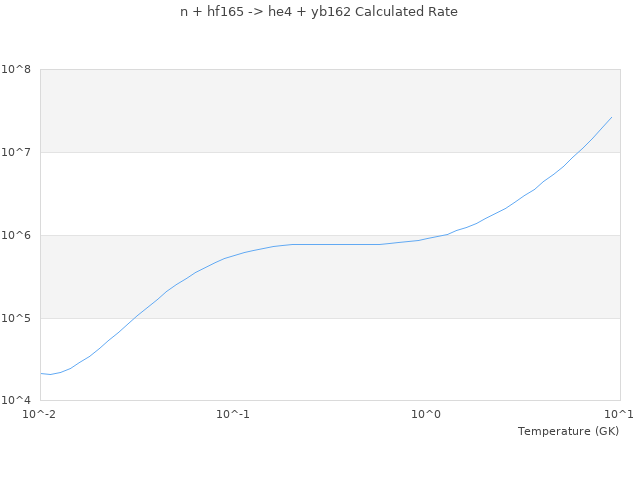The height and width of the screenshot is (480, 640).
Task: Select the 10^6 y-axis tick label
Action: (18, 236)
